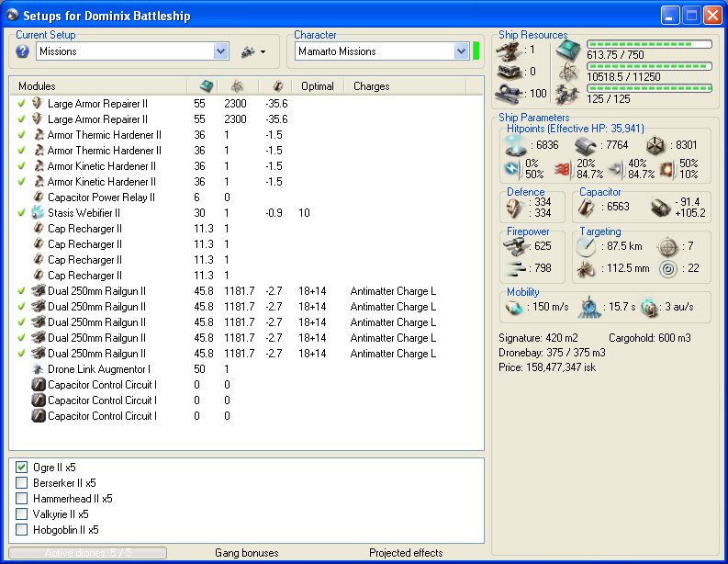Click the blue help question mark icon
Screen dimensions: 728x564
(x=23, y=51)
